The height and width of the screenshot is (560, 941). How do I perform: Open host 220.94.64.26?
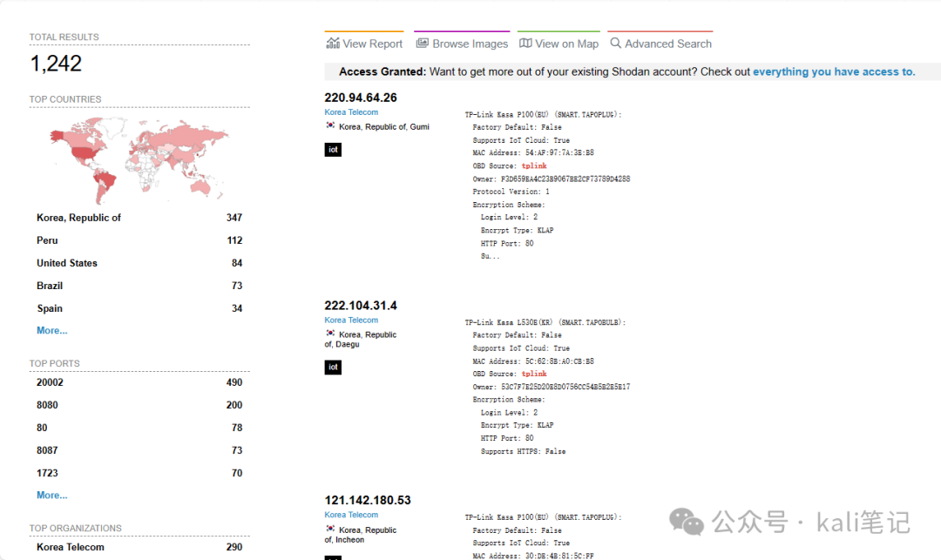point(361,98)
